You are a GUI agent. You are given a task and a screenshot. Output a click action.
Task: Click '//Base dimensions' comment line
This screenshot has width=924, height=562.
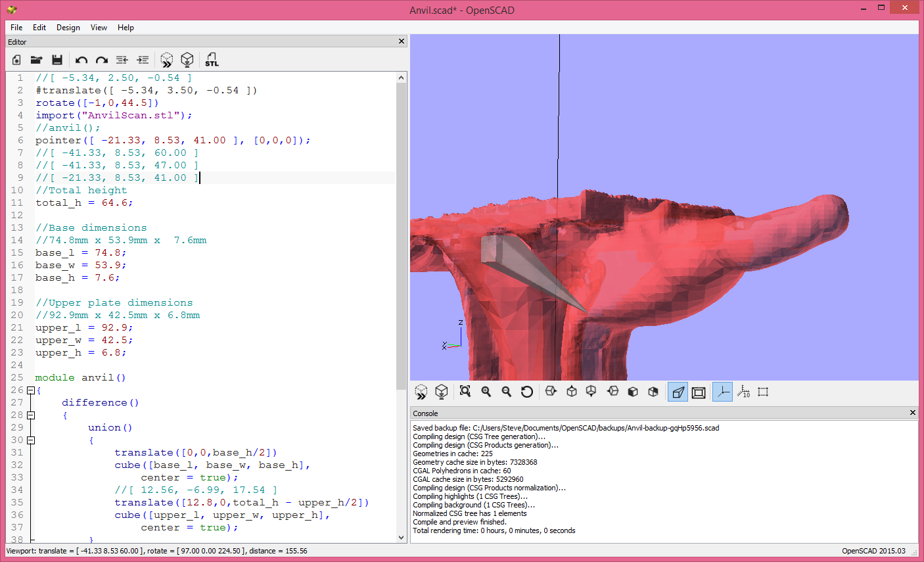[x=91, y=227]
